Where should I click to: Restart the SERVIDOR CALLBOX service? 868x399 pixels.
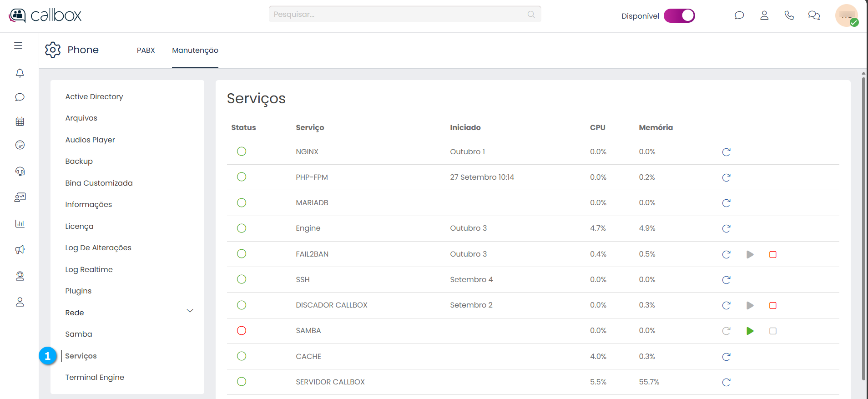726,382
